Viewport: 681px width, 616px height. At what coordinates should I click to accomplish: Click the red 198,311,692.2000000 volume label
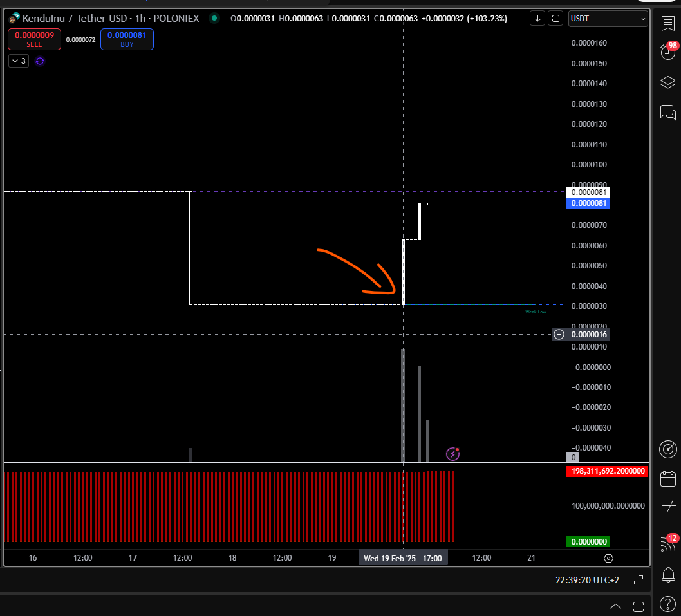[608, 471]
